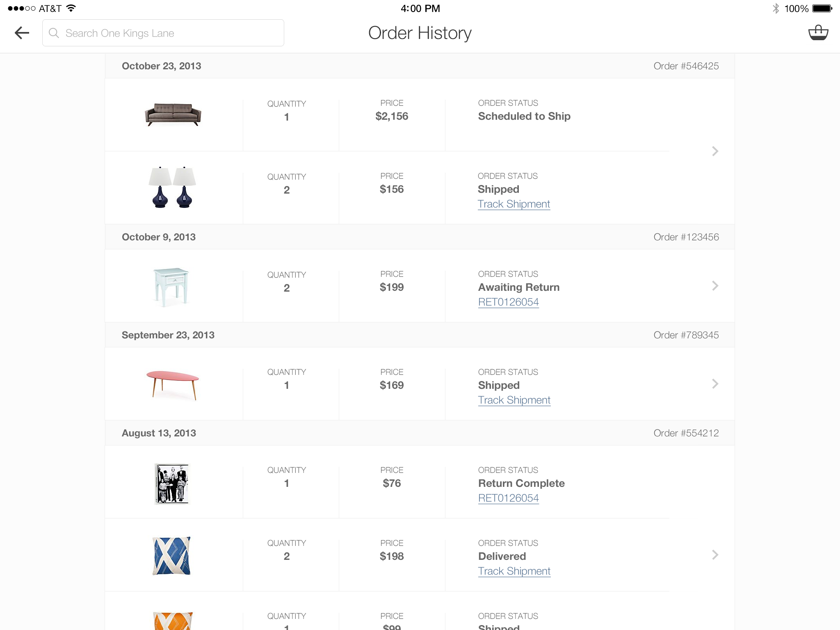Tap the Bluetooth status bar icon

(775, 9)
